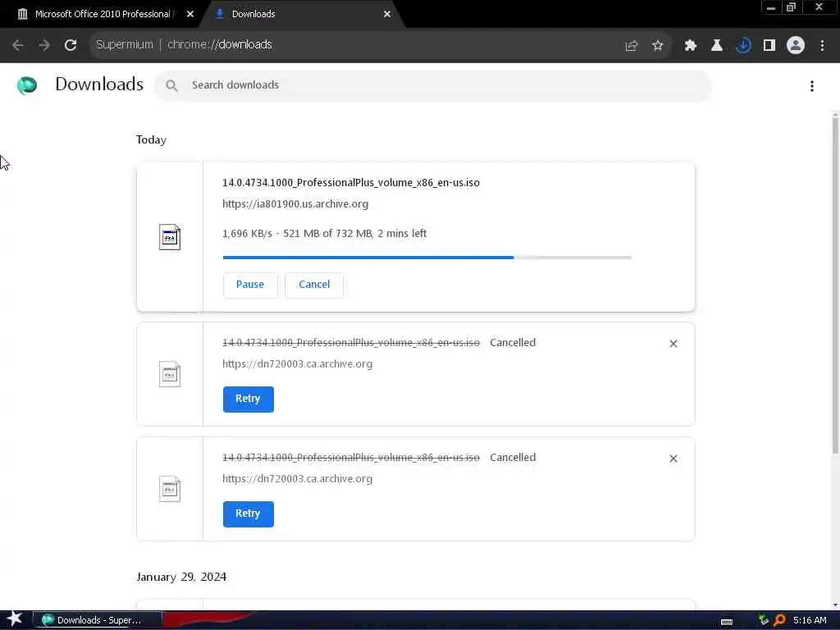
Task: Click the keyboard tray icon
Action: point(727,621)
